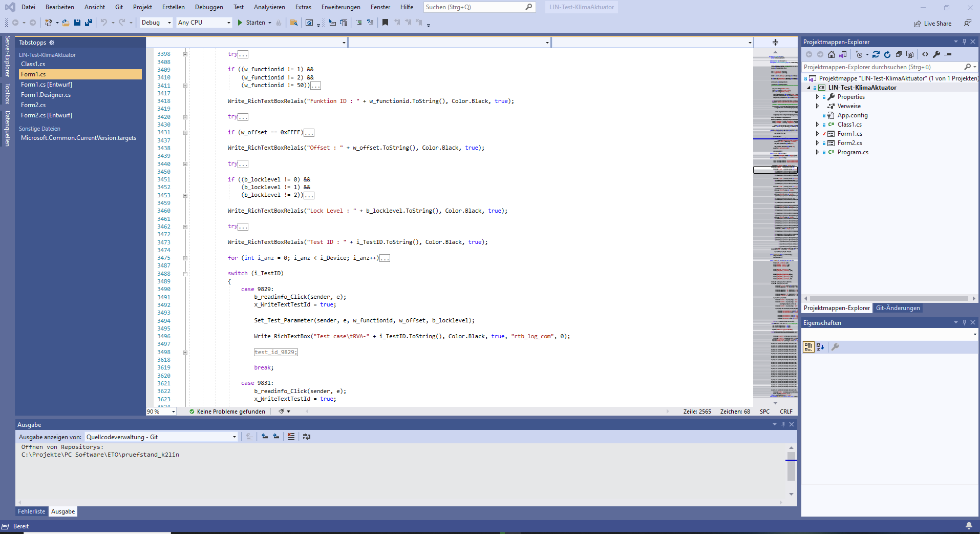
Task: Click the Projektmappen-Explorer horizontal scrollbar
Action: [890, 298]
